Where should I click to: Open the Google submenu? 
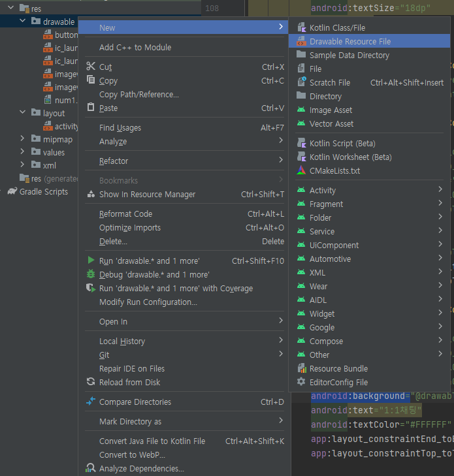click(x=369, y=328)
